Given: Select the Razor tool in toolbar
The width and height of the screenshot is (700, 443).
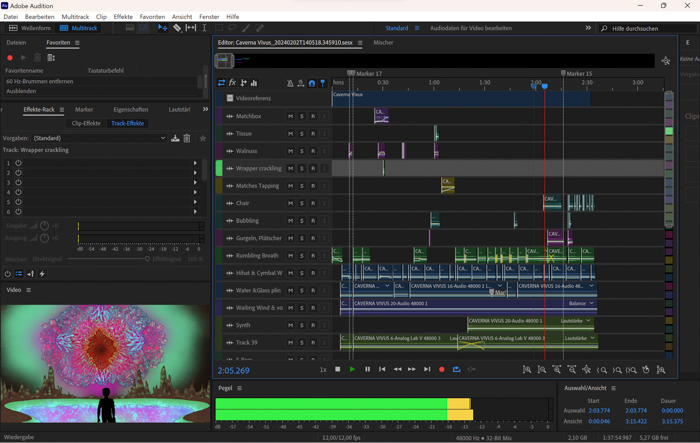Looking at the screenshot, I should [x=177, y=28].
